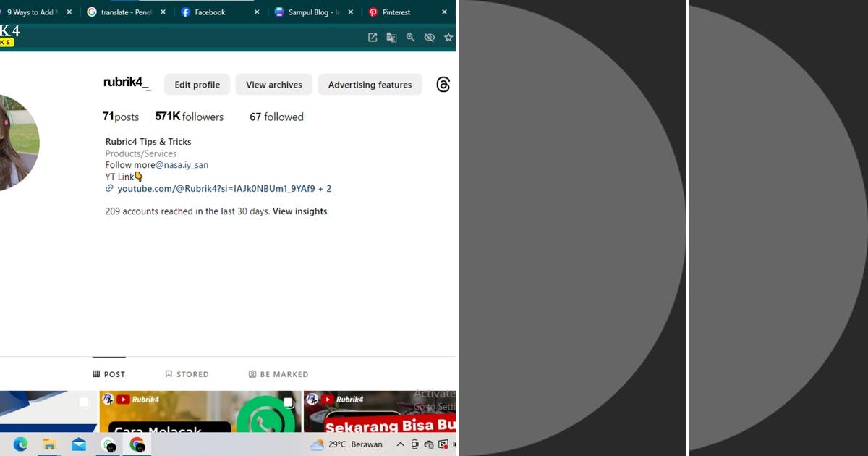868x456 pixels.
Task: Click the crossed-out eye icon in address bar
Action: 430,38
